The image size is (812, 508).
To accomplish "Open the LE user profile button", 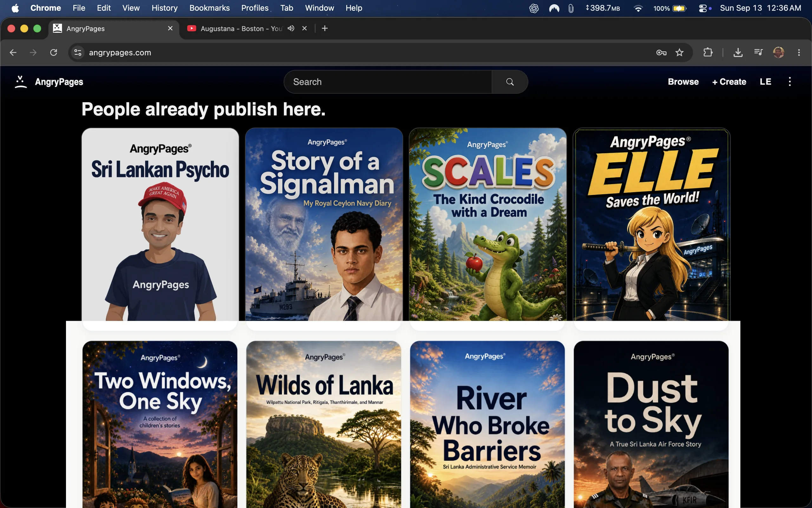I will (x=765, y=82).
